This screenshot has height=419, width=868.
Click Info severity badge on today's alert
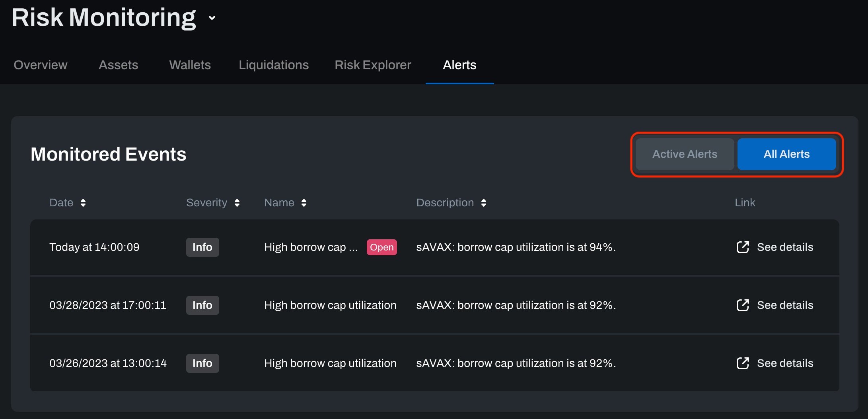pos(202,247)
